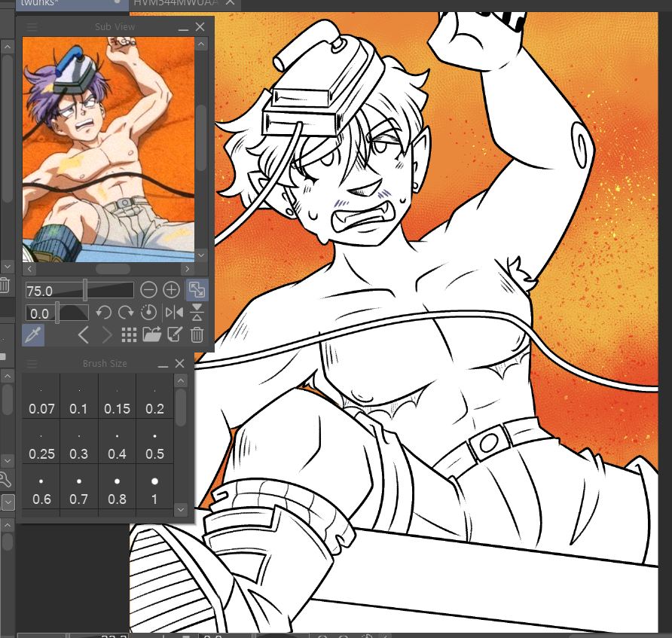Screen dimensions: 672x638
Task: Open Brush Size panel menu
Action: click(32, 364)
